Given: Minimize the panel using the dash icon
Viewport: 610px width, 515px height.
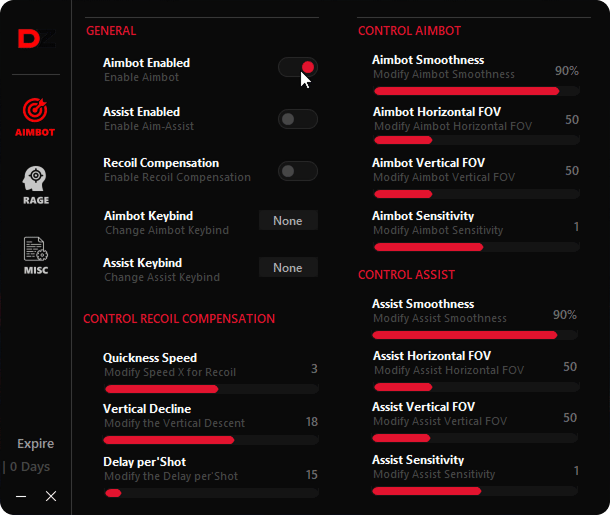Looking at the screenshot, I should pos(21,496).
